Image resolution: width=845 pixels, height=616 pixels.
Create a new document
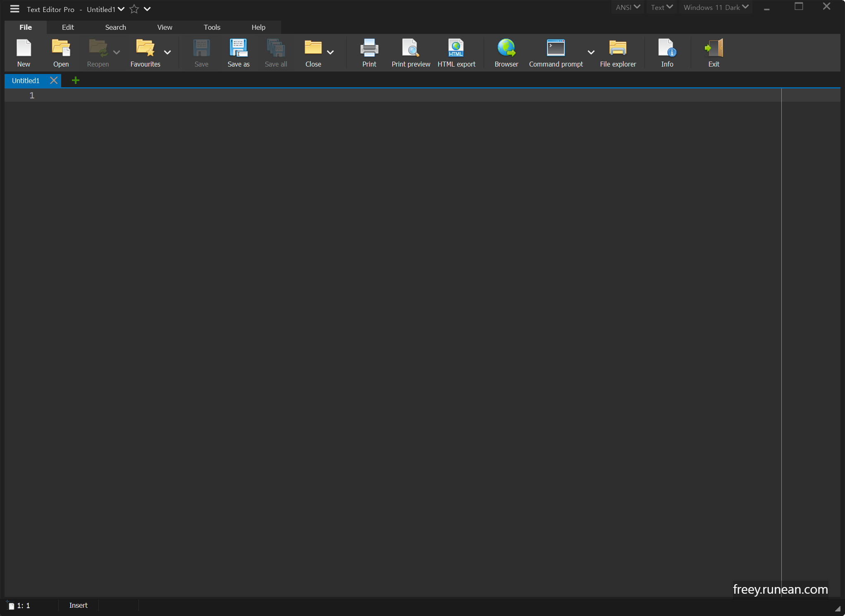point(24,53)
